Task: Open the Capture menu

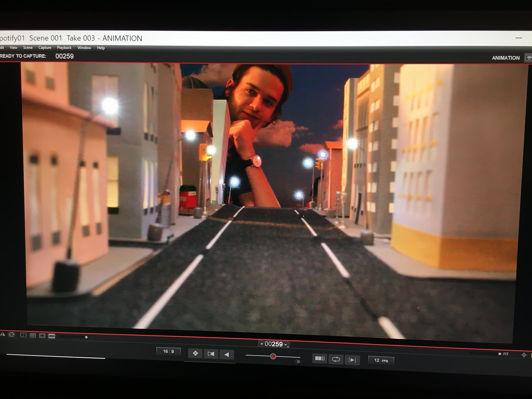Action: [x=45, y=48]
